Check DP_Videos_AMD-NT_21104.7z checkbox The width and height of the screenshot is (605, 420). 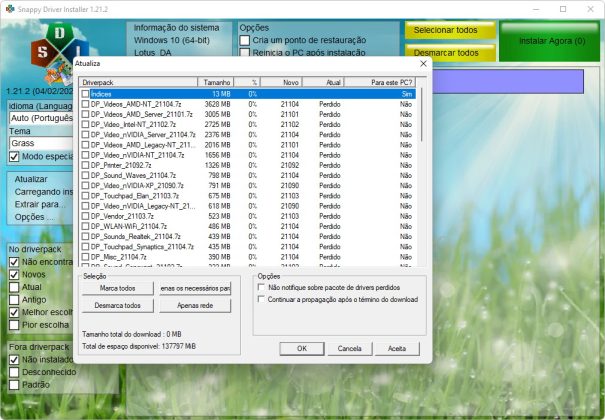pyautogui.click(x=85, y=104)
